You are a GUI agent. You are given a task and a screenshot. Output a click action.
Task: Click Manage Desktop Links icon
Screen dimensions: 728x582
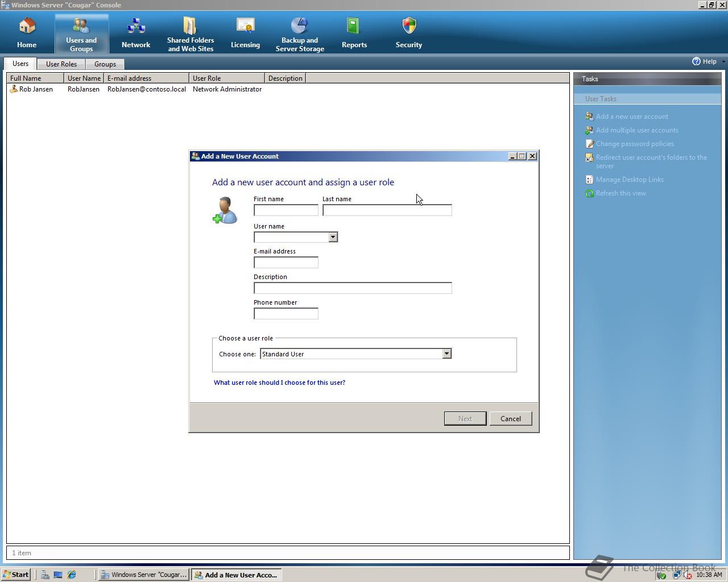point(589,180)
